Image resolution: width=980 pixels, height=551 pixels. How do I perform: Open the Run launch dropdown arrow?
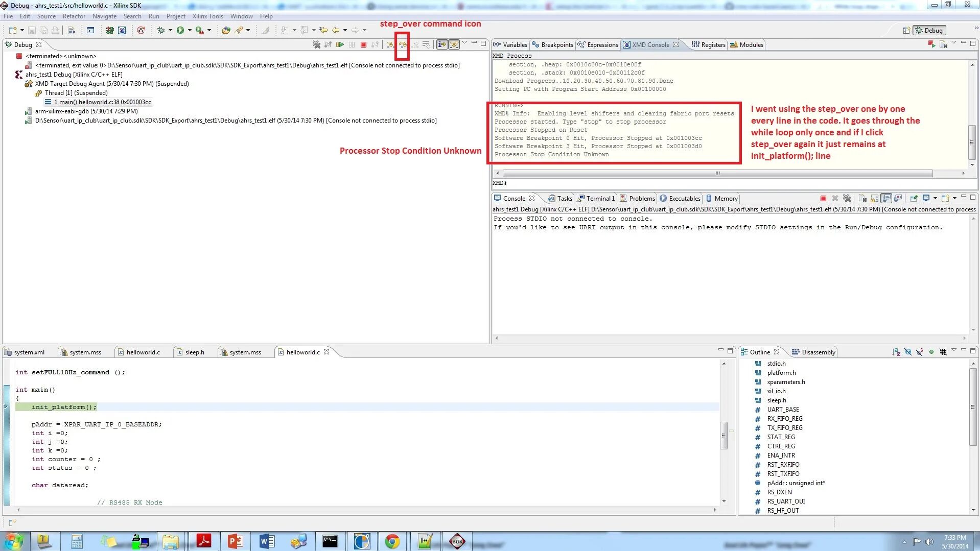pyautogui.click(x=190, y=31)
